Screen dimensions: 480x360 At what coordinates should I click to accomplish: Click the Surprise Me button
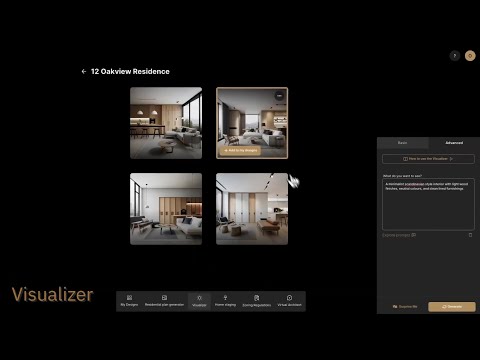405,307
